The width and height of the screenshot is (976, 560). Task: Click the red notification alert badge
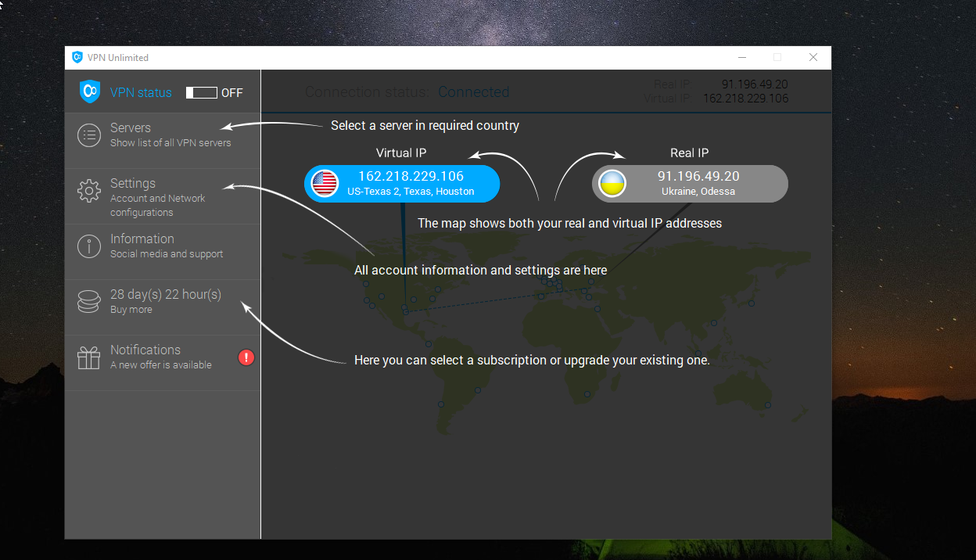pos(246,357)
